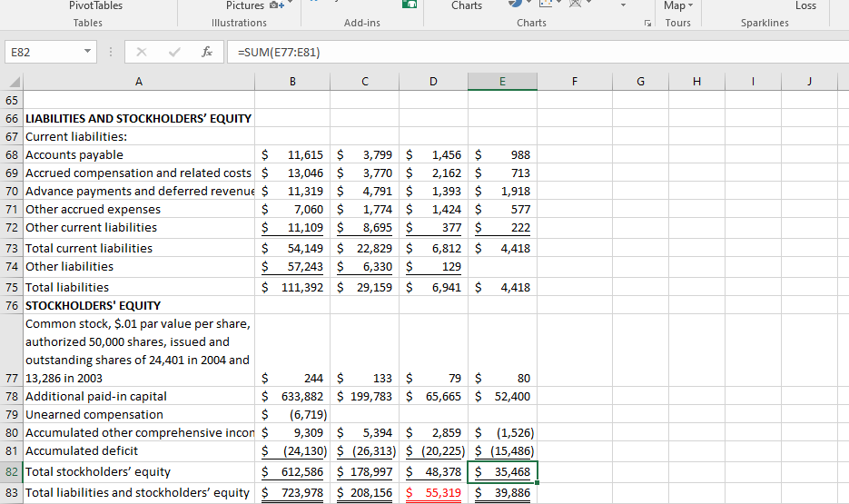Image resolution: width=849 pixels, height=504 pixels.
Task: Click the 'Current liabilities:' cell
Action: click(139, 136)
